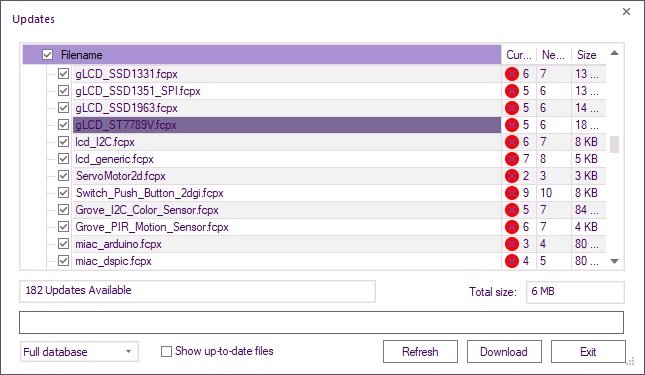Click new version 10 of Switch_Push_Button_2dgi.fcpx
Image resolution: width=645 pixels, height=375 pixels.
(x=546, y=193)
